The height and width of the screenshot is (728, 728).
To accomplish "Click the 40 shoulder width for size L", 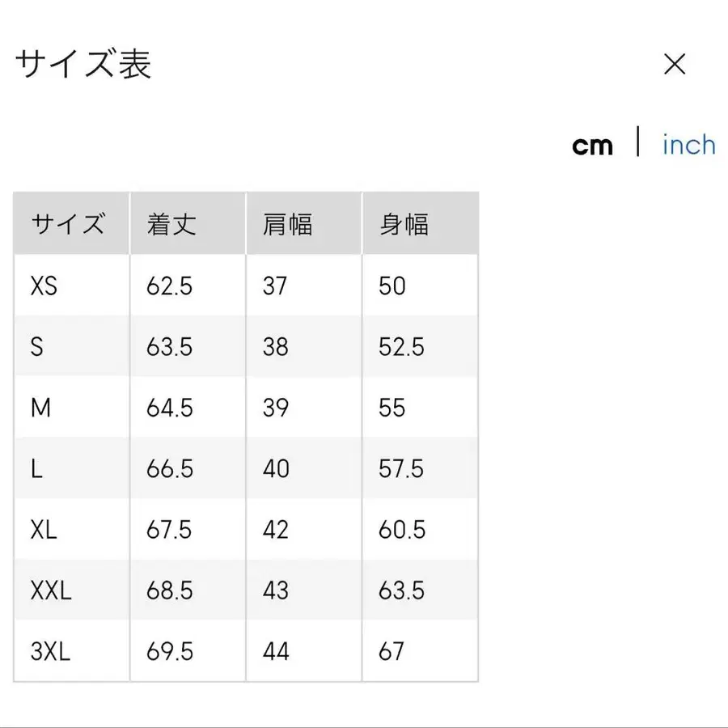I will [x=277, y=468].
